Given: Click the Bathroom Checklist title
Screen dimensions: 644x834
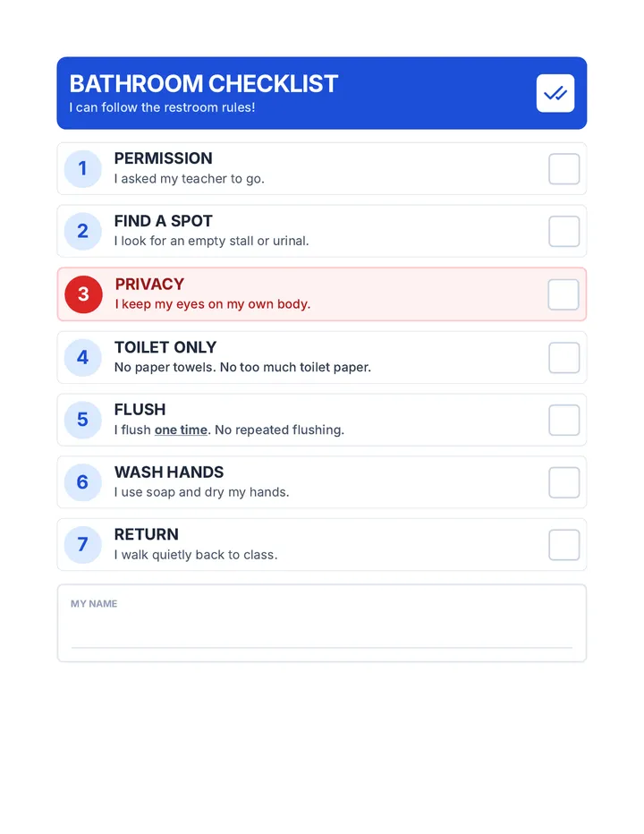Looking at the screenshot, I should [x=204, y=83].
